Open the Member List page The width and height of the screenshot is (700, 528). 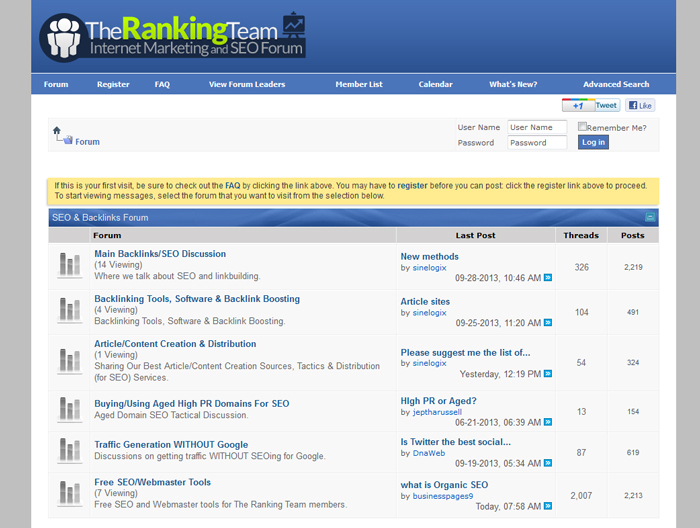[x=359, y=84]
